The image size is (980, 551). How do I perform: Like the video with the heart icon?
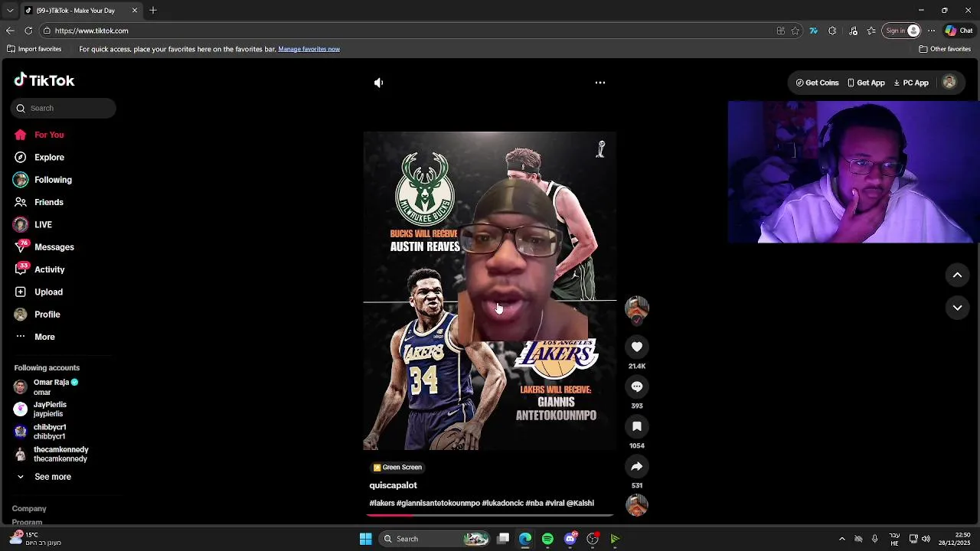tap(637, 347)
